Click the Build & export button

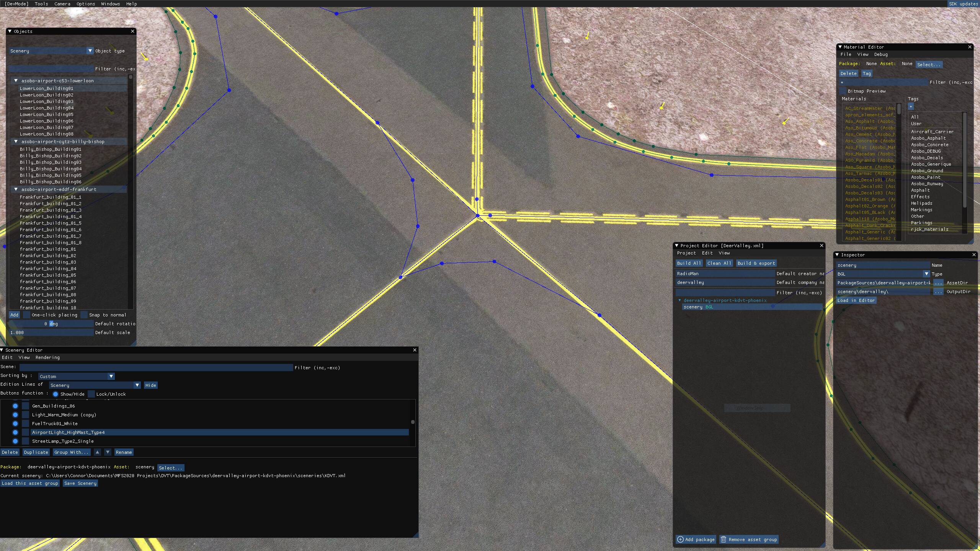coord(756,263)
